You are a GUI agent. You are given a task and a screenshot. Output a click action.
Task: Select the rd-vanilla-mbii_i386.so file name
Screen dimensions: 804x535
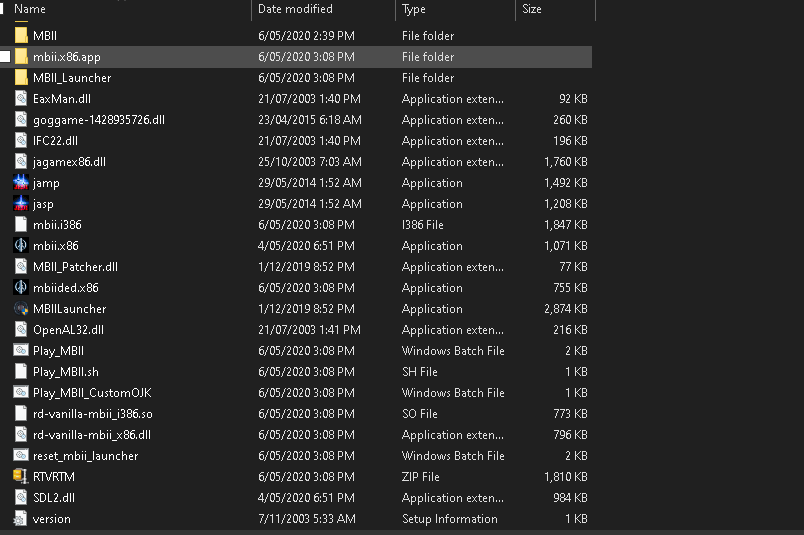tap(92, 414)
